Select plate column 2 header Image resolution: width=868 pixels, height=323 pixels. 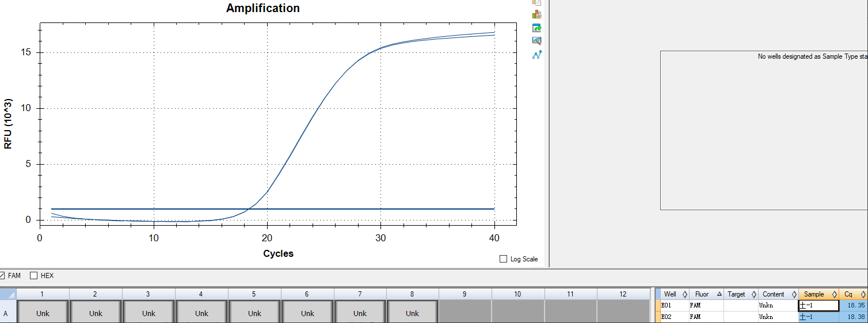pos(96,294)
